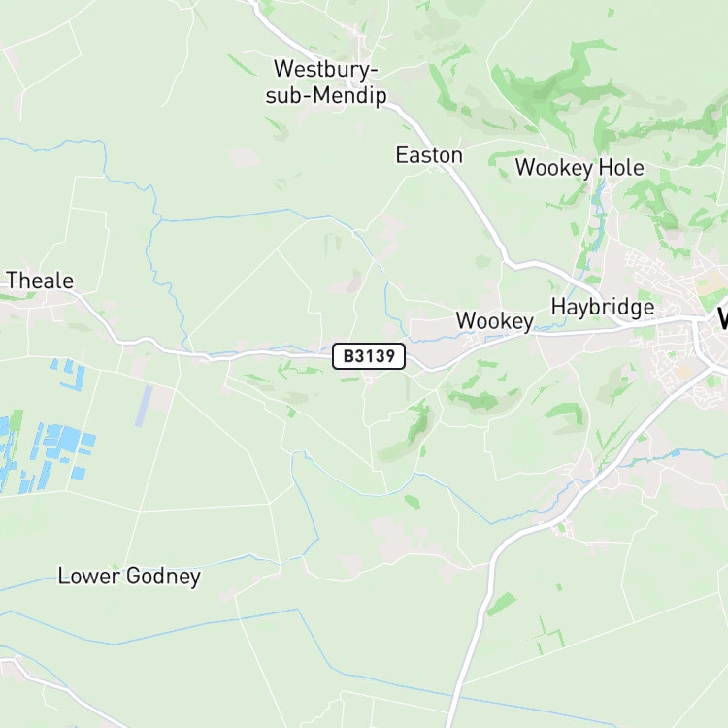Click the Wookey village label
Viewport: 728px width, 728px height.
(x=495, y=321)
